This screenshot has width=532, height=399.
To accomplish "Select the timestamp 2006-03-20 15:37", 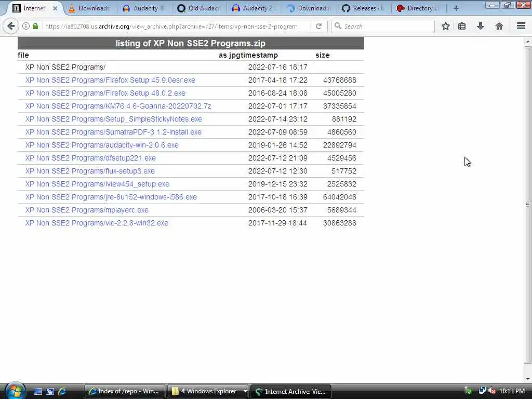I will [x=277, y=210].
